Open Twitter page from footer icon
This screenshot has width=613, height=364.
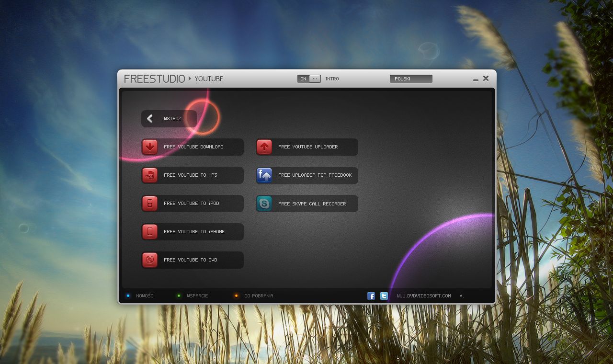pyautogui.click(x=384, y=296)
